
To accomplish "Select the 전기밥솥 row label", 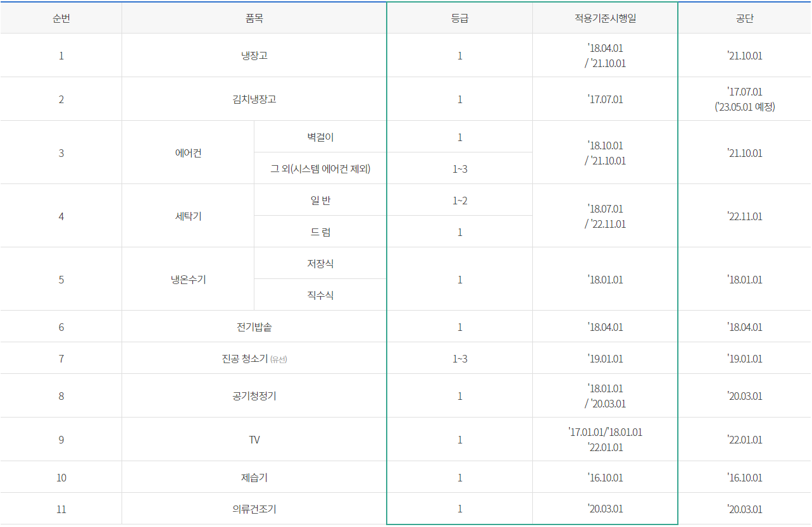I will point(254,326).
